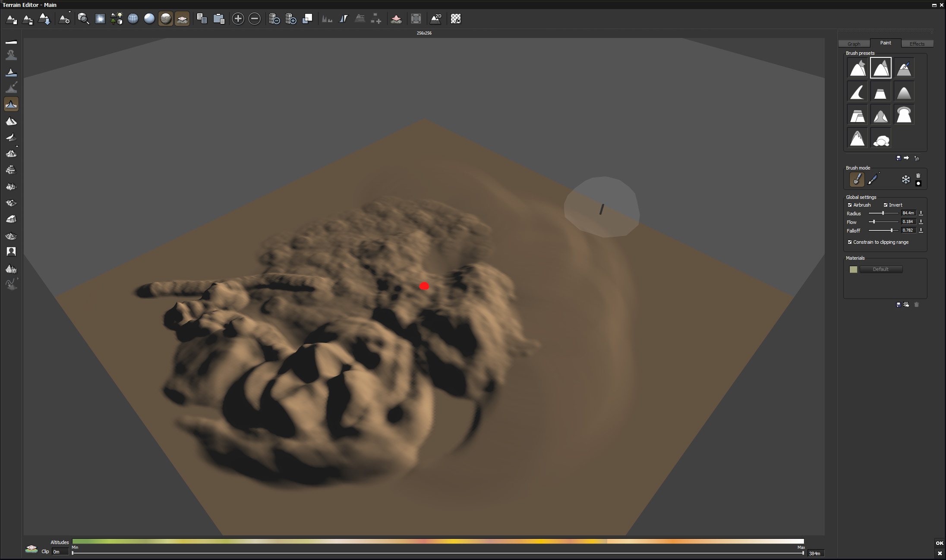Screen dimensions: 946x560
Task: Click the copy terrain toolbar icon
Action: (202, 19)
